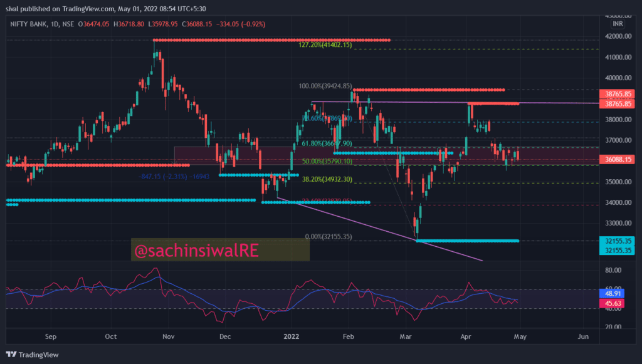Click 40000.00 on the price axis
This screenshot has height=364, width=642.
point(618,78)
